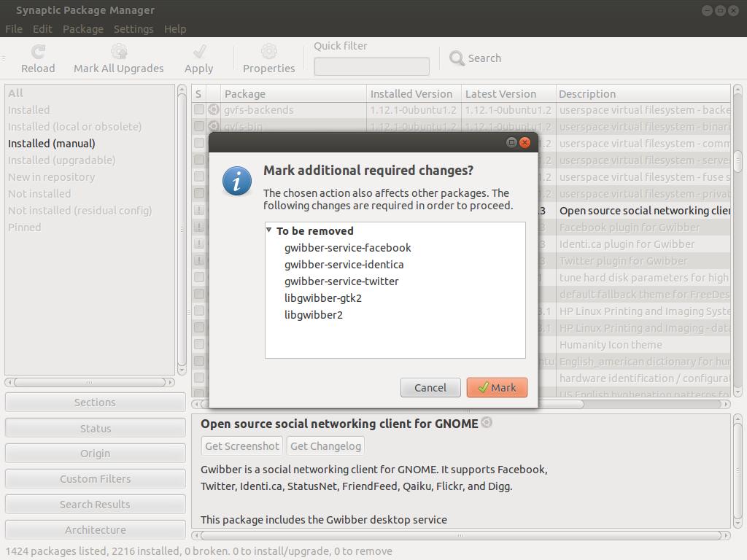Image resolution: width=747 pixels, height=560 pixels.
Task: Click the Search magnifier icon
Action: click(457, 58)
